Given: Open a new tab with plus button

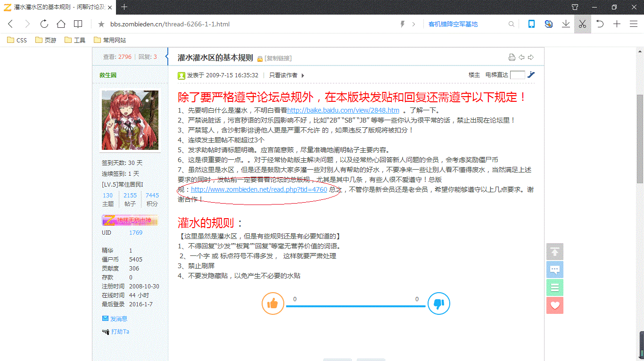Looking at the screenshot, I should (x=124, y=7).
